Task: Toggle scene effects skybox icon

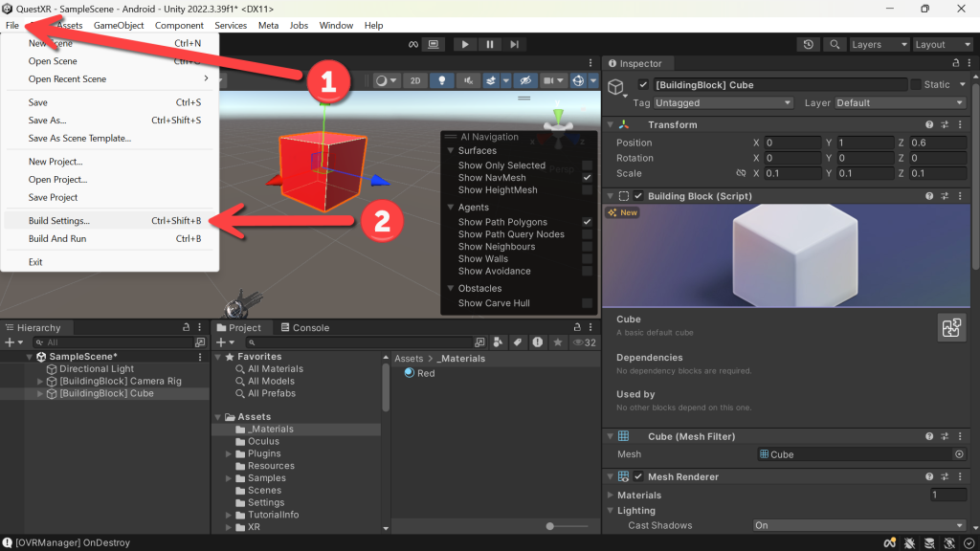Action: [491, 80]
